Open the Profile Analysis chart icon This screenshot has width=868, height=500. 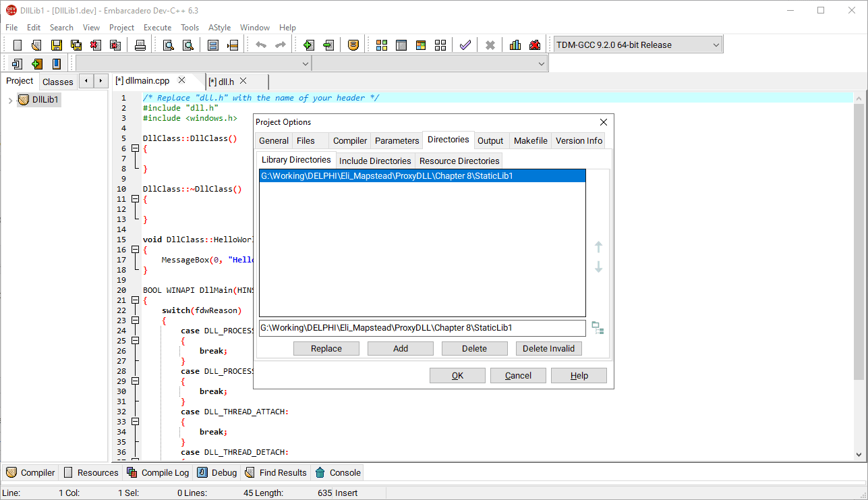coord(515,45)
